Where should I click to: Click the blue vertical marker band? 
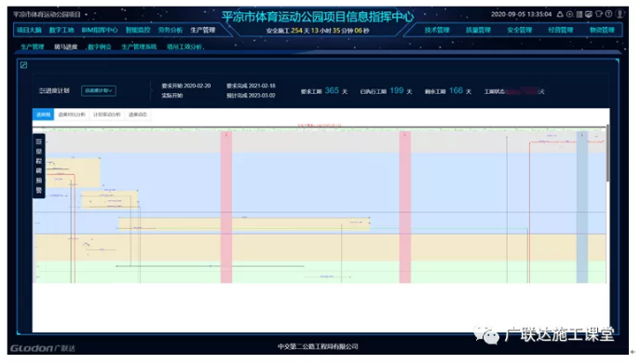coord(582,207)
